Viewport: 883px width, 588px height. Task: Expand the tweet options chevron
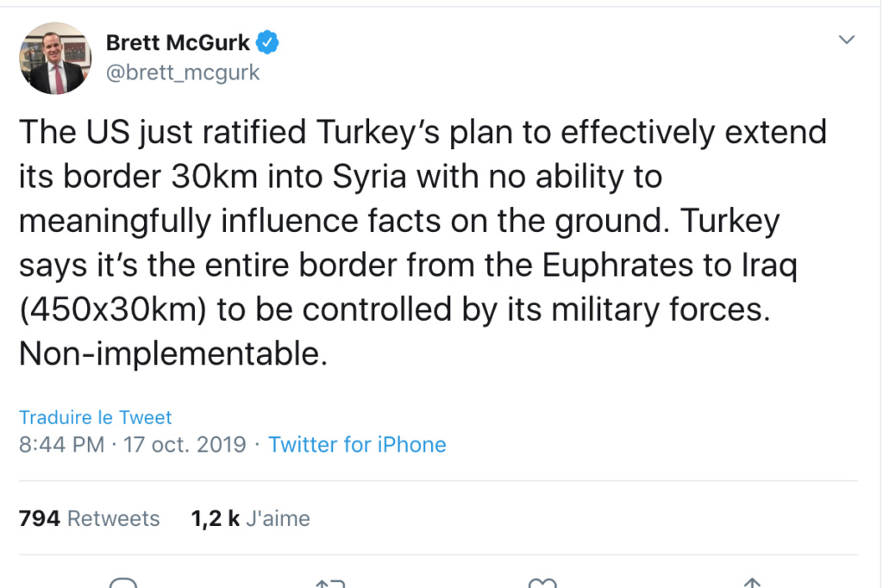tap(847, 40)
